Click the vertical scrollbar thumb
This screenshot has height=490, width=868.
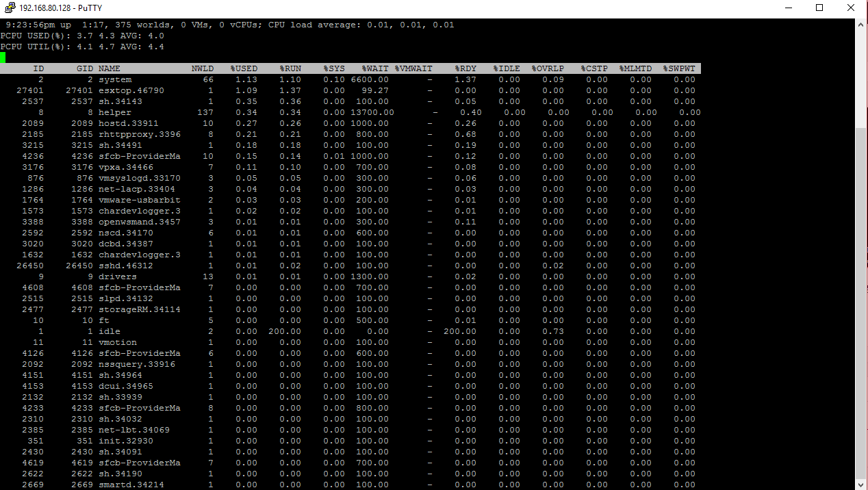pyautogui.click(x=861, y=301)
